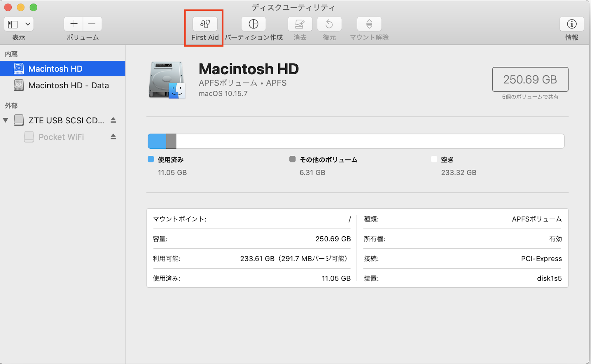
Task: Zoom the window with the green button
Action: 34,7
